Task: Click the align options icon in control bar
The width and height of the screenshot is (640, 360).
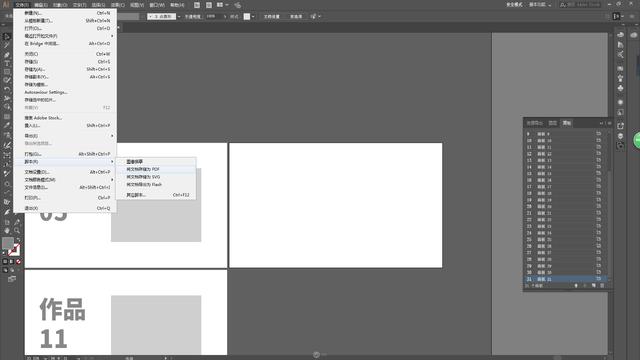Action: click(313, 16)
